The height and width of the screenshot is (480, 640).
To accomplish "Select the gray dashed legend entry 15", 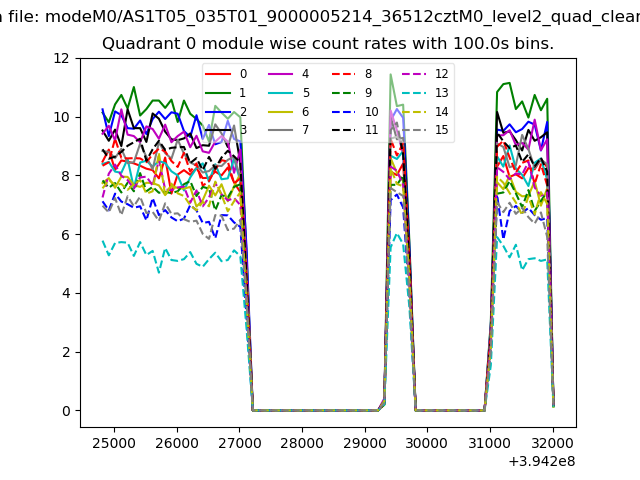I will [x=423, y=130].
